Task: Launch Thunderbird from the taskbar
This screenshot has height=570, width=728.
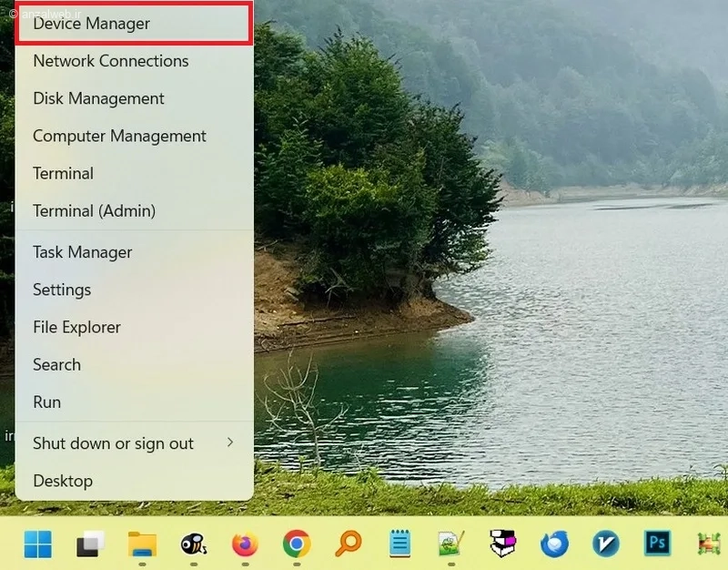Action: [x=554, y=544]
